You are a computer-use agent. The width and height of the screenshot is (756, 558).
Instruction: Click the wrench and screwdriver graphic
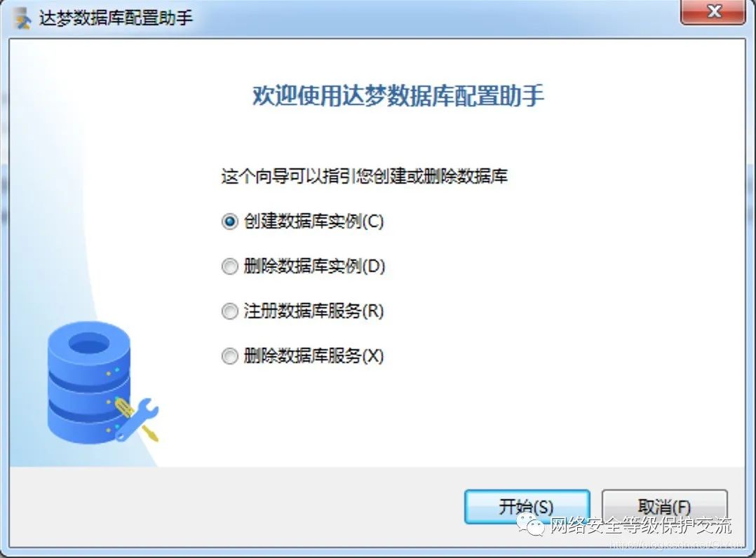click(137, 419)
